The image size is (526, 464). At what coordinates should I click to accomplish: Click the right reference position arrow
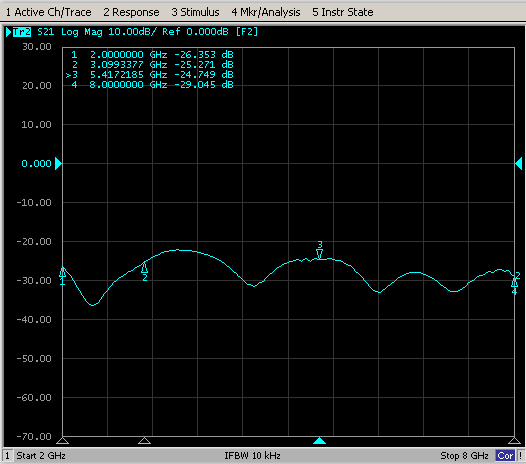pos(519,164)
